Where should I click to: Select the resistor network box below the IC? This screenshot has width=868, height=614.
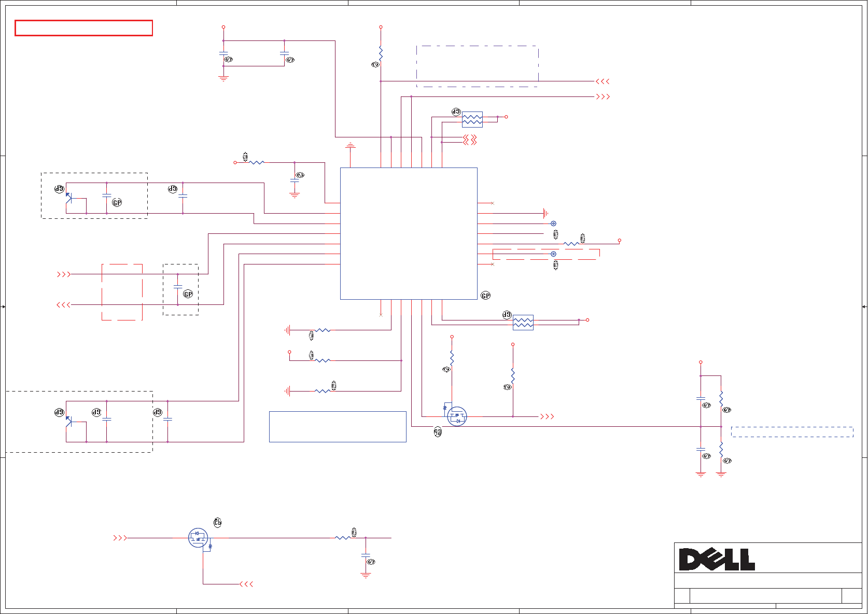pos(523,323)
